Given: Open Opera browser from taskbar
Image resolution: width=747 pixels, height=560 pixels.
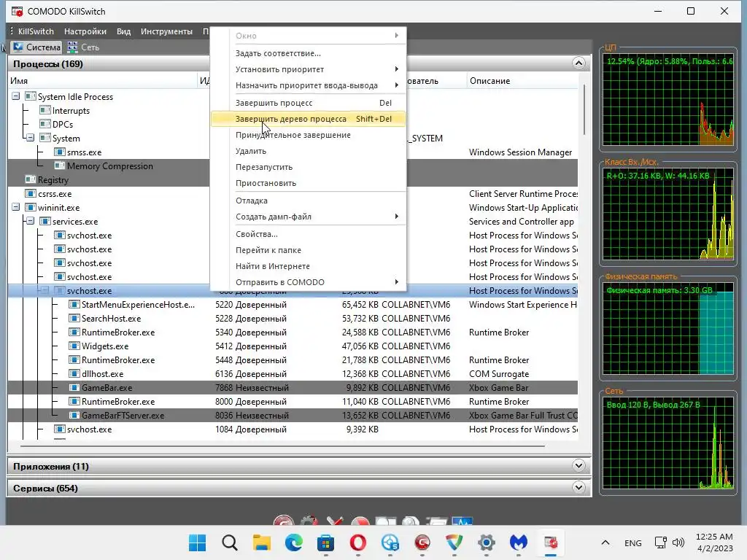Looking at the screenshot, I should tap(357, 542).
